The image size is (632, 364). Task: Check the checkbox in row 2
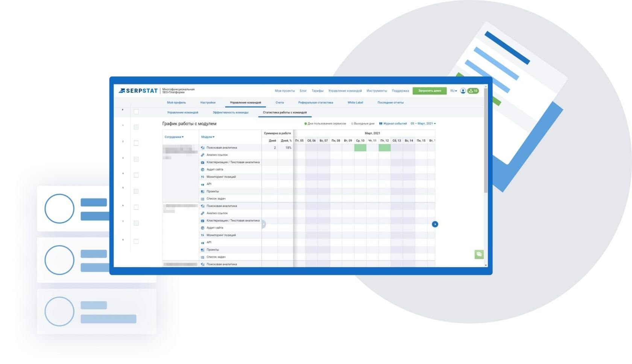click(x=136, y=143)
